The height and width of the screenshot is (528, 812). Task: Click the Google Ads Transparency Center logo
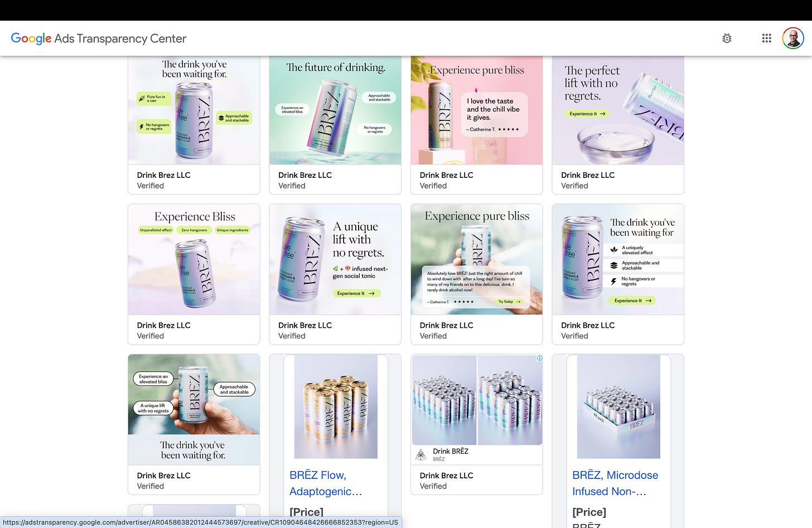99,38
